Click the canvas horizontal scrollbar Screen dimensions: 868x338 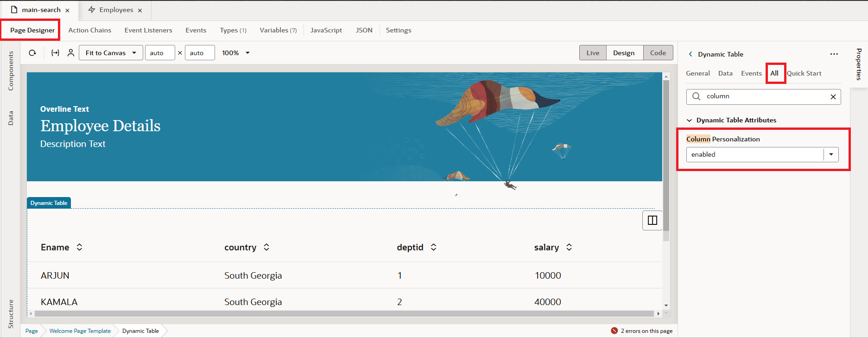(x=343, y=314)
